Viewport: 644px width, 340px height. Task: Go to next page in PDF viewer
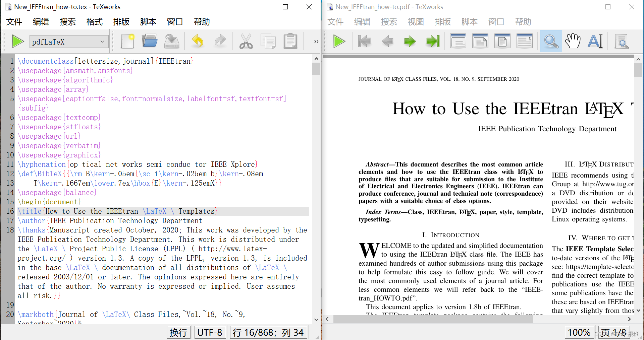410,42
